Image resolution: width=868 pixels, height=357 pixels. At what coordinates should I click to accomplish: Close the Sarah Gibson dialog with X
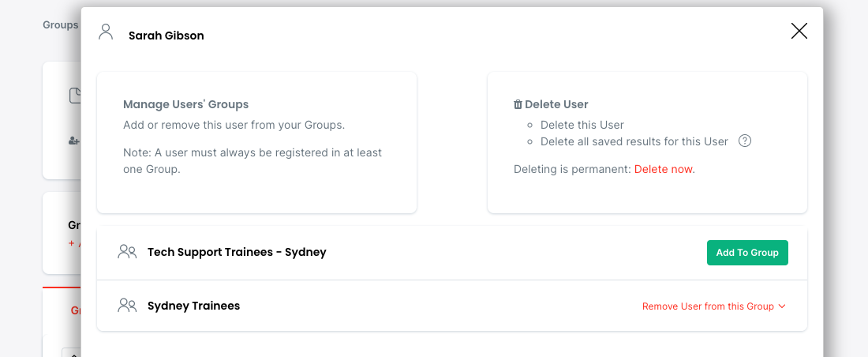799,31
